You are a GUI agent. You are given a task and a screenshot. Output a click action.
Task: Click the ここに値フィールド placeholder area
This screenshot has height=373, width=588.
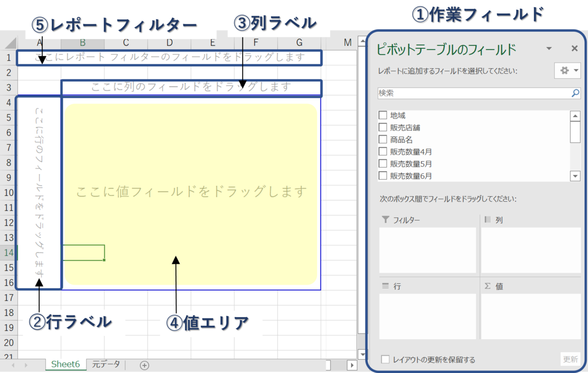191,192
